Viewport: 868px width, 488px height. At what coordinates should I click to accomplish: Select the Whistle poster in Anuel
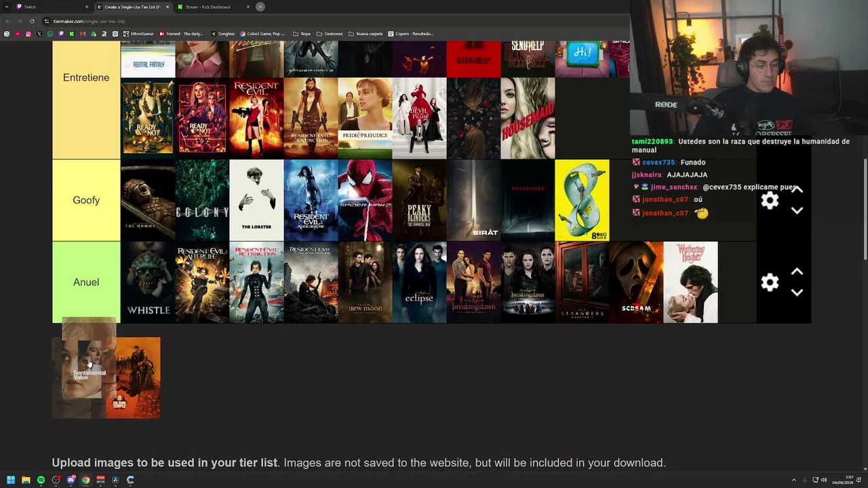tap(148, 283)
